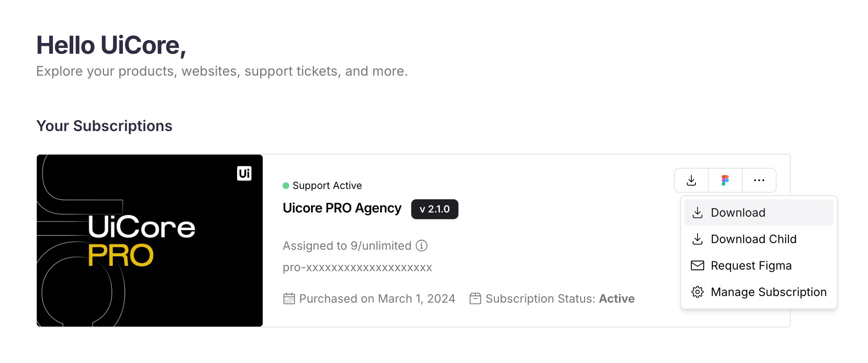Click the calendar icon beside purchase date
The height and width of the screenshot is (363, 868).
coord(289,299)
